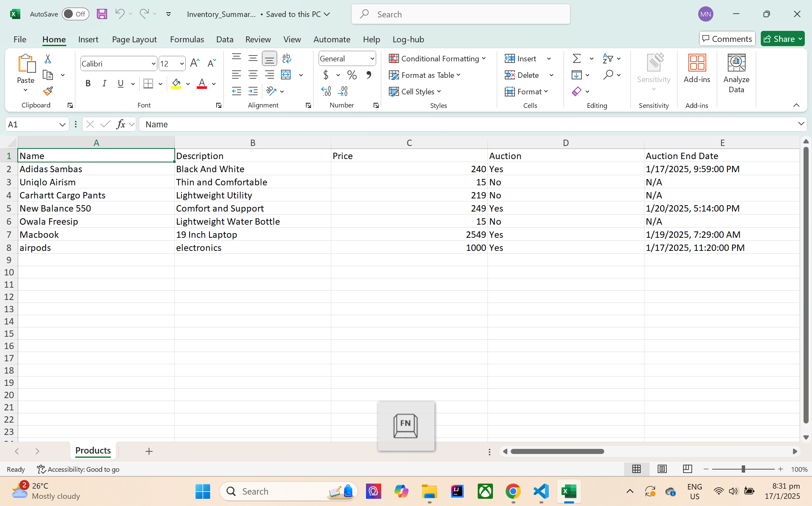Click the Undo arrow icon
812x506 pixels.
(x=120, y=14)
